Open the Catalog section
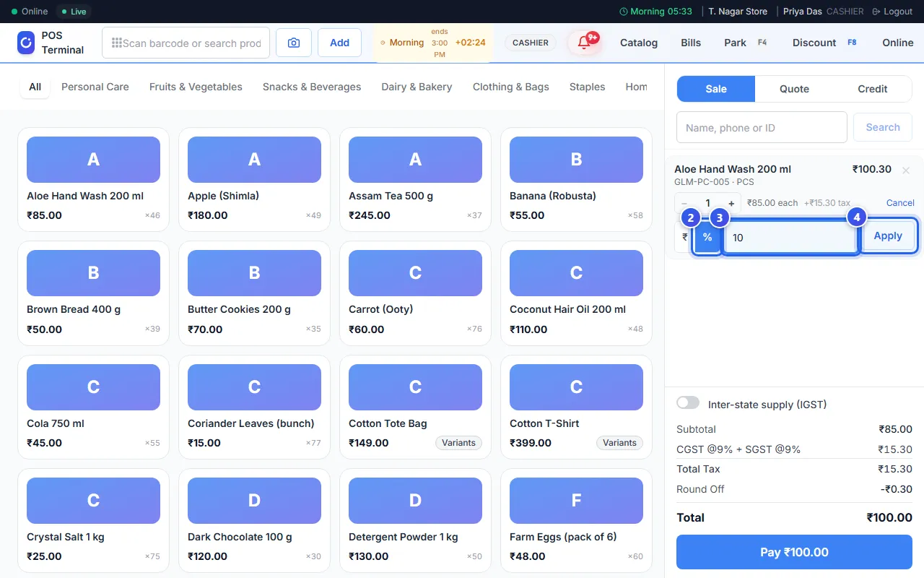This screenshot has width=924, height=578. [639, 43]
